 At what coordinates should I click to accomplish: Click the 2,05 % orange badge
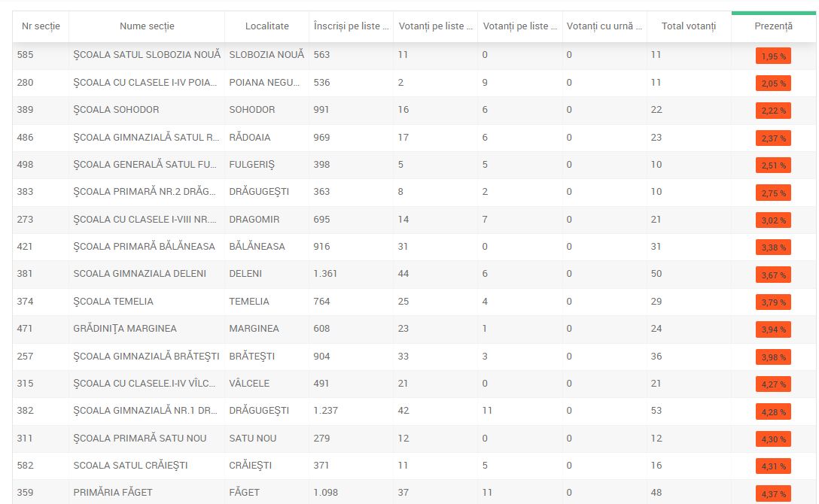(x=773, y=83)
